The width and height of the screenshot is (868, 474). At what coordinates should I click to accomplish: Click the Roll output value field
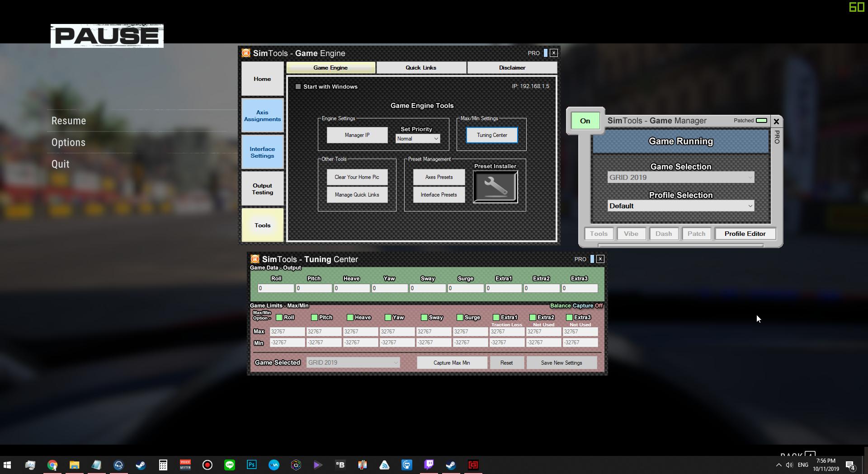(x=276, y=288)
